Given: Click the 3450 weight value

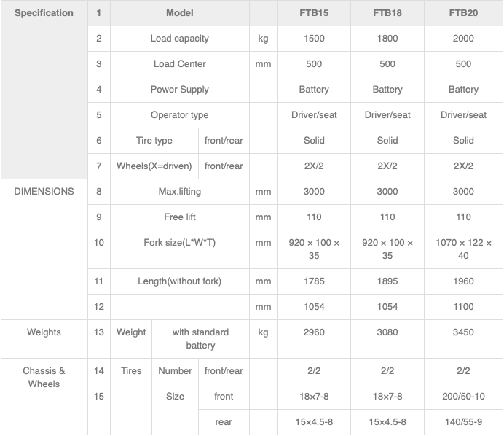Looking at the screenshot, I should [x=463, y=332].
